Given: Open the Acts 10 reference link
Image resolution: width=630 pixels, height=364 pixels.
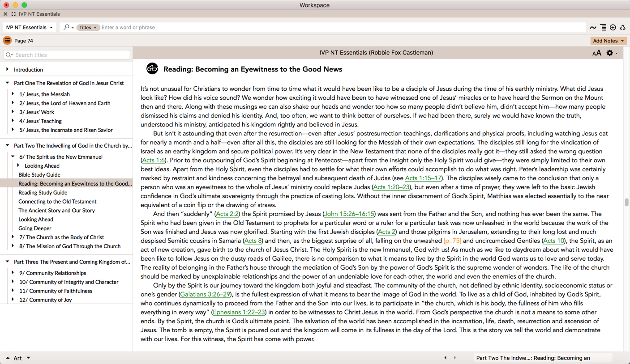Looking at the screenshot, I should pos(554,241).
